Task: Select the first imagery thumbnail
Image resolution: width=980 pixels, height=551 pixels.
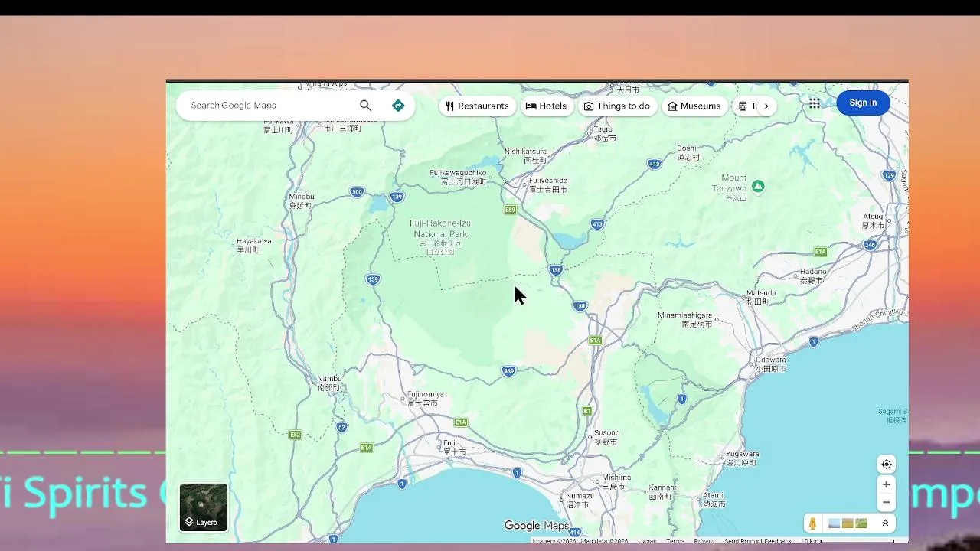Action: coord(835,523)
